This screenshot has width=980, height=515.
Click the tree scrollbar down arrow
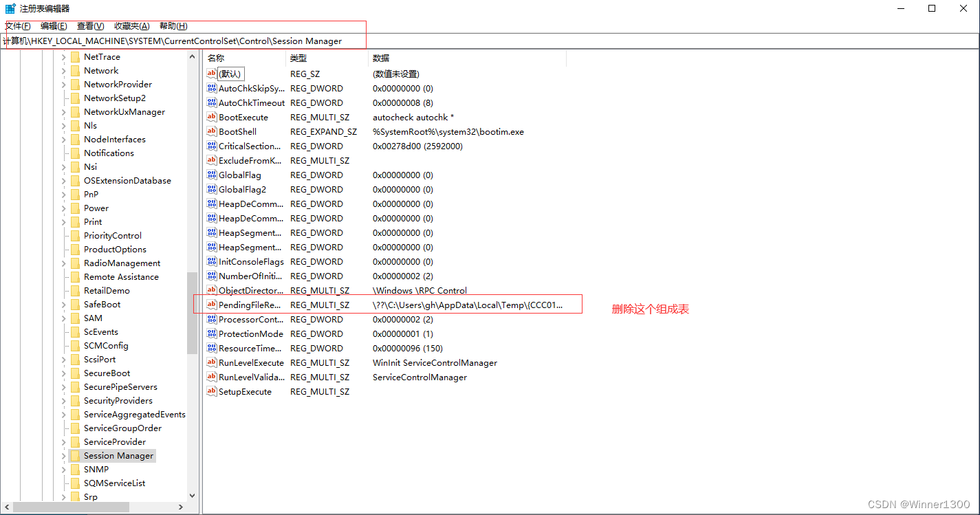pos(193,495)
